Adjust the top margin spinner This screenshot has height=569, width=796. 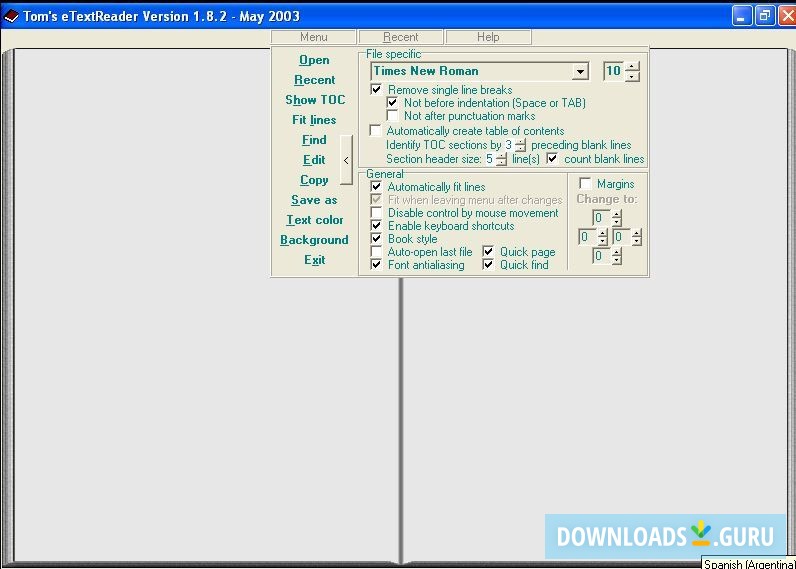616,218
